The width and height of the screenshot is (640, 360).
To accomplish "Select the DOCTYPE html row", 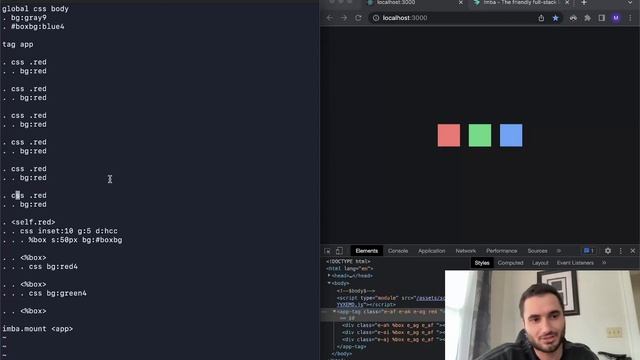I will tap(348, 261).
